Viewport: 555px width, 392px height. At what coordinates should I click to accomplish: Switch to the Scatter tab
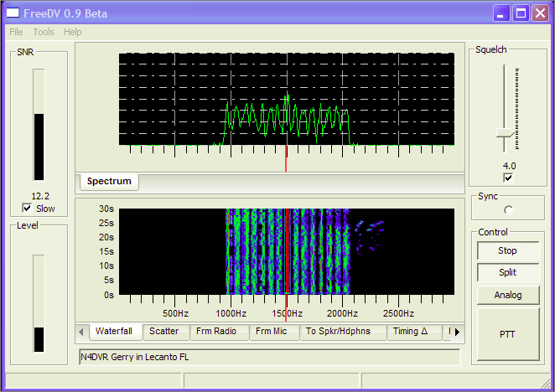(163, 332)
